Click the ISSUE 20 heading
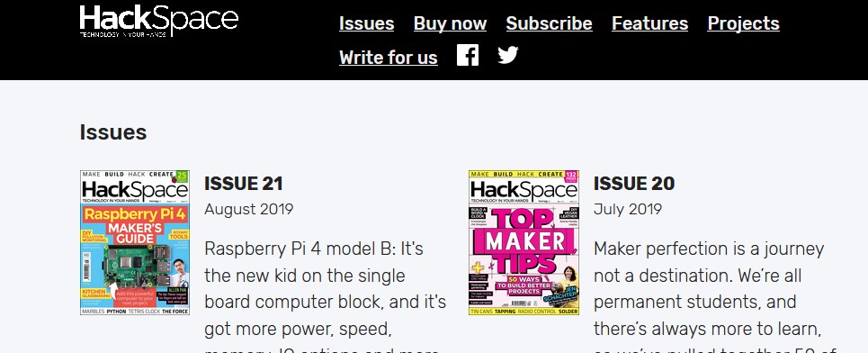Image resolution: width=868 pixels, height=353 pixels. [x=634, y=184]
